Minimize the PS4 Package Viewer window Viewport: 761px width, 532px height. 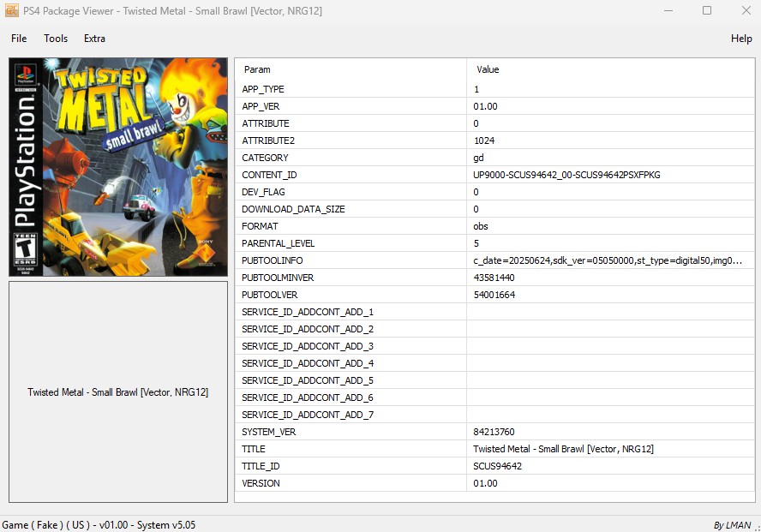[668, 10]
